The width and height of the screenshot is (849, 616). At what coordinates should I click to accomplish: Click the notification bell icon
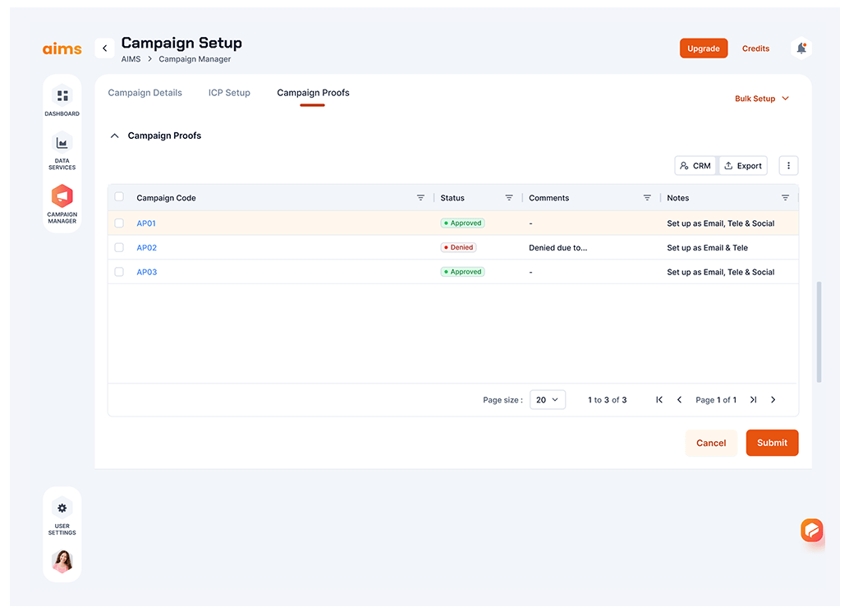pos(801,48)
